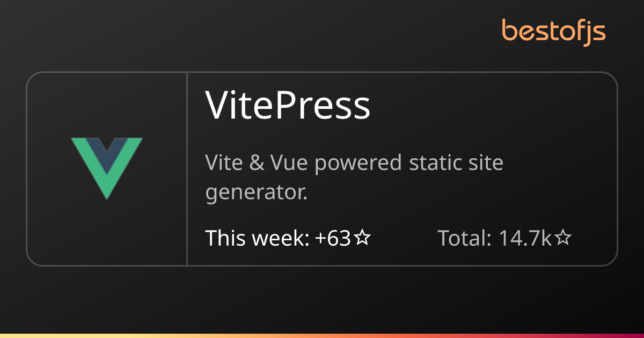Click the ampersand in the description
This screenshot has width=644, height=338.
(x=257, y=163)
